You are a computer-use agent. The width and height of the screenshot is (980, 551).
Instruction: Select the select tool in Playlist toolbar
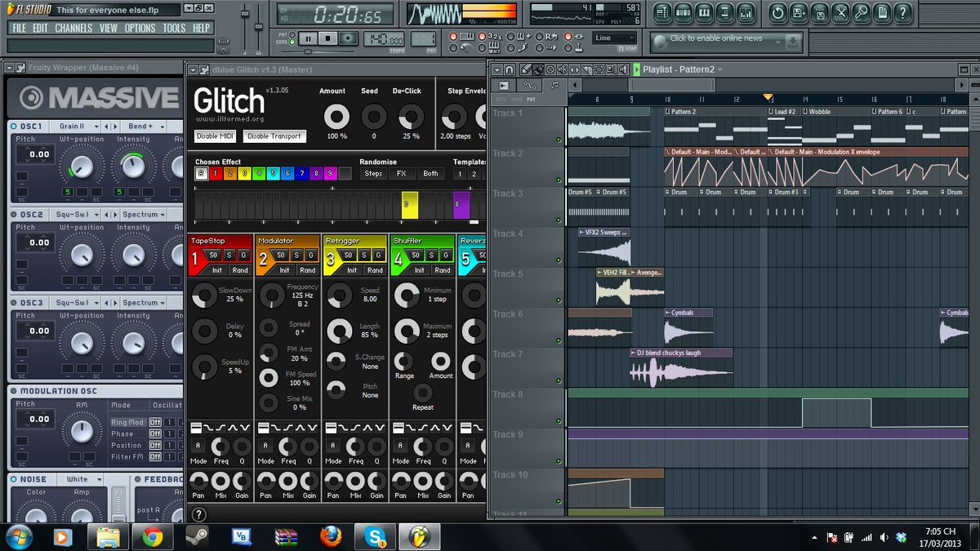[599, 69]
